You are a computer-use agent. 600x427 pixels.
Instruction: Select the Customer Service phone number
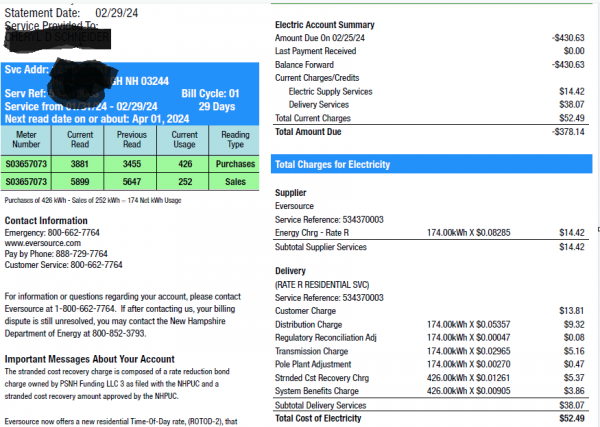[96, 265]
